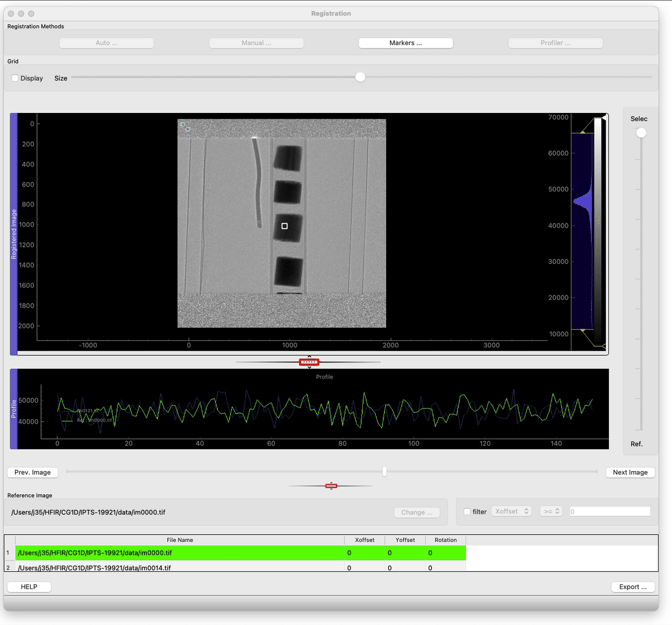The height and width of the screenshot is (625, 672).
Task: Click the white square marker on the image
Action: click(285, 226)
